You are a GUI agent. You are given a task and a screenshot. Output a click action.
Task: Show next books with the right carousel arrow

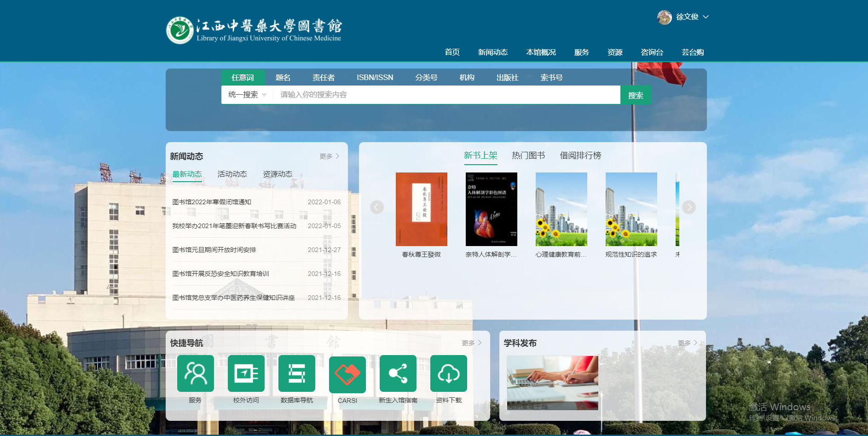pos(689,207)
